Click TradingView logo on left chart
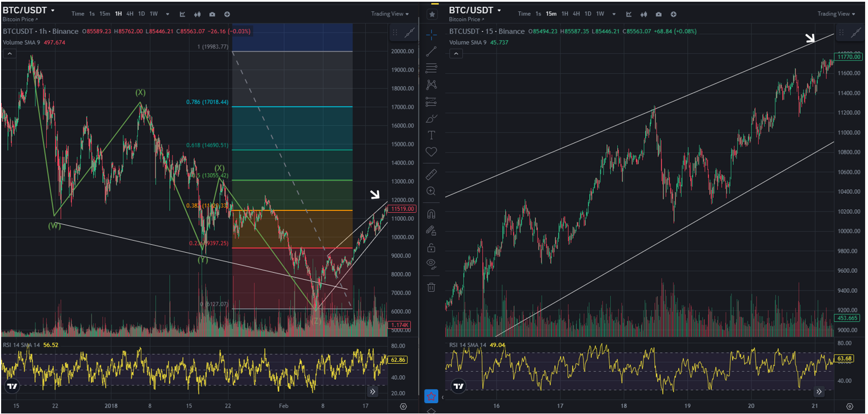Screen dimensions: 868x414 [x=12, y=387]
